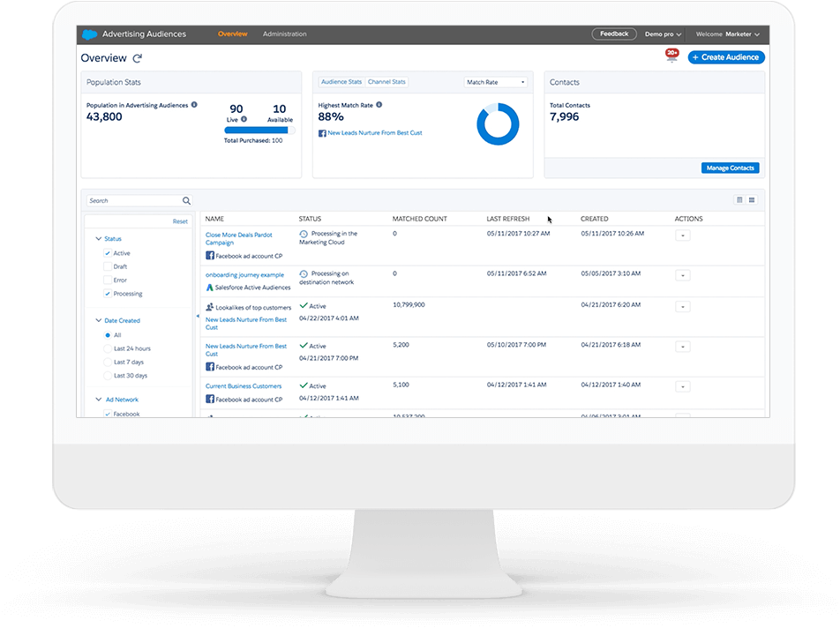Sort by the MATCHED COUNT column header

click(x=419, y=219)
